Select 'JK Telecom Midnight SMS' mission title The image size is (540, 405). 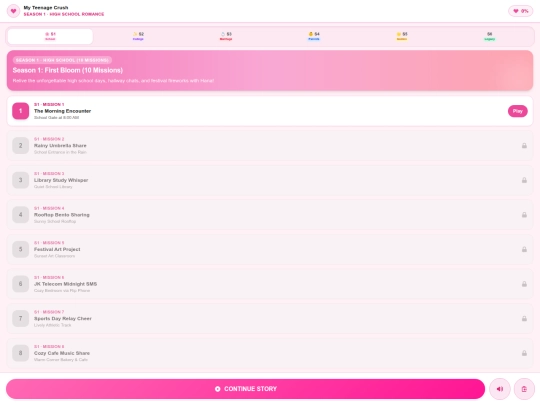coord(65,284)
